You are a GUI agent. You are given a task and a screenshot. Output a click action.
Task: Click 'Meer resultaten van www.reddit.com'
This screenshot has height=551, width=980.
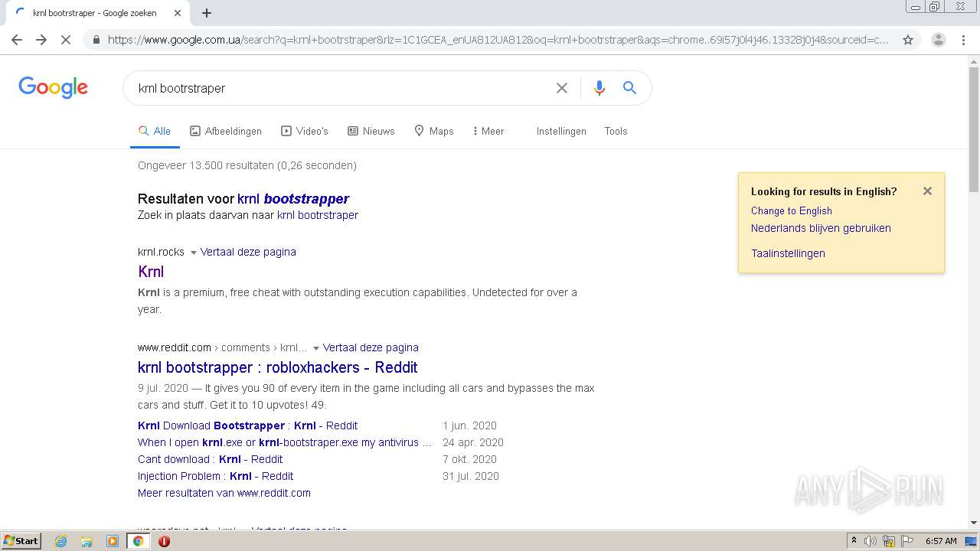(224, 493)
